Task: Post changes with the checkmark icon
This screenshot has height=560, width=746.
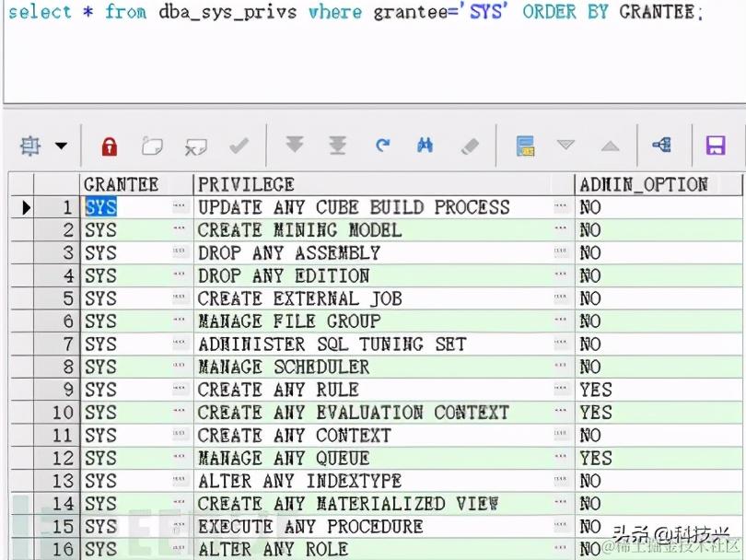Action: 239,146
